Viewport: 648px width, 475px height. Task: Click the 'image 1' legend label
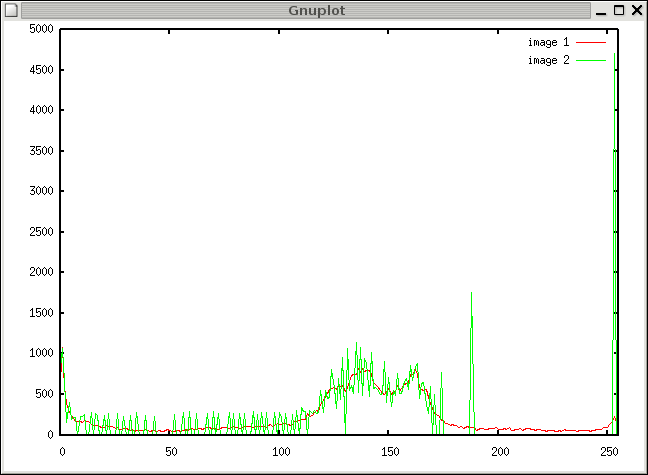(548, 42)
